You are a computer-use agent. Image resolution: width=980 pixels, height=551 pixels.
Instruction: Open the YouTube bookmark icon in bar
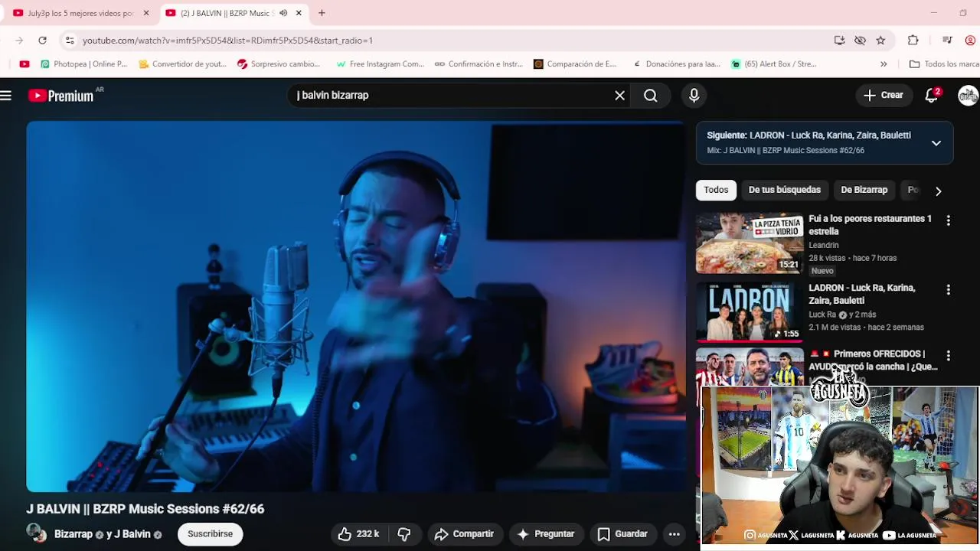(24, 64)
